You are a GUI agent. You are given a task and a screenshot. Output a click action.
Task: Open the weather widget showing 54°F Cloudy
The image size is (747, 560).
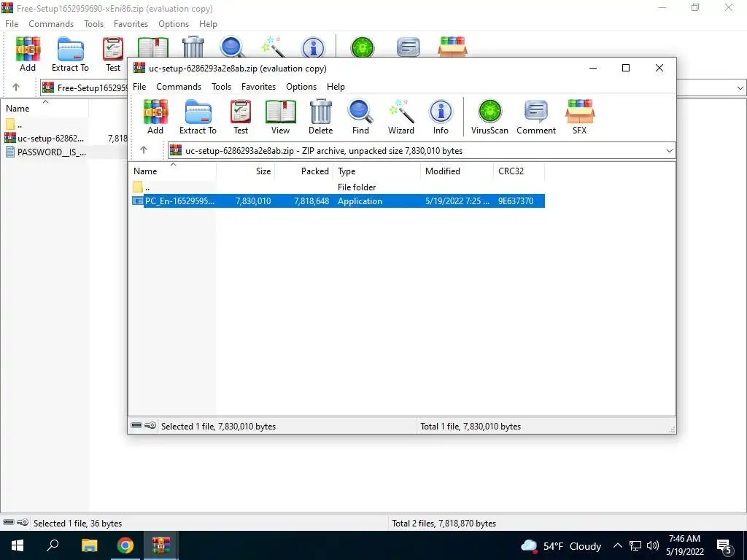pyautogui.click(x=561, y=545)
